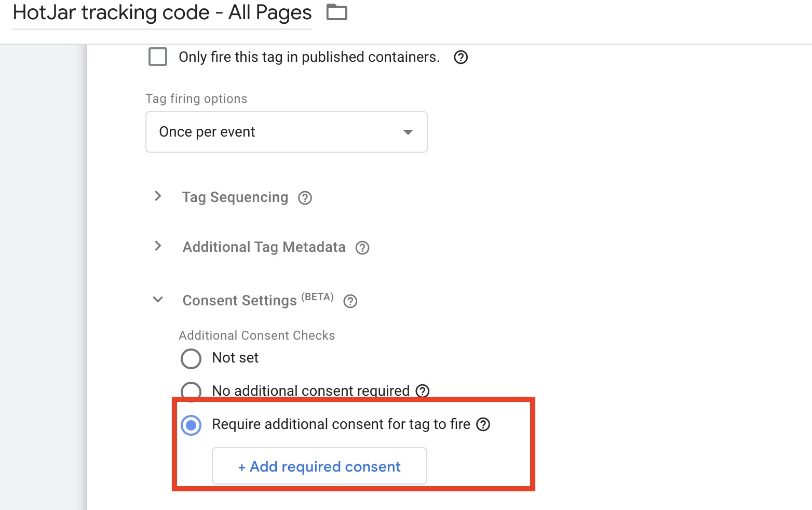Click the Consent Settings section heading
This screenshot has width=812, height=510.
(239, 301)
